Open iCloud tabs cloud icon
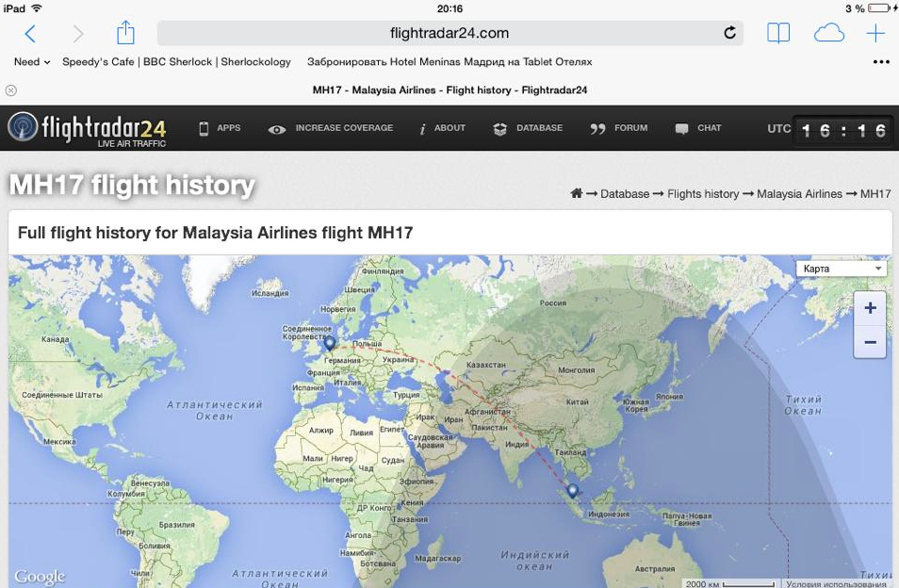This screenshot has width=899, height=588. tap(828, 34)
